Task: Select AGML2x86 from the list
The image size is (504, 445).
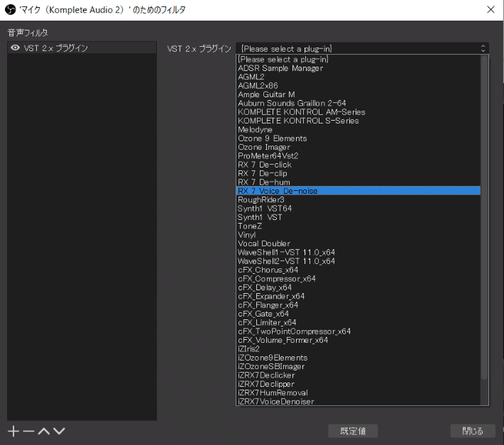Action: [358, 86]
